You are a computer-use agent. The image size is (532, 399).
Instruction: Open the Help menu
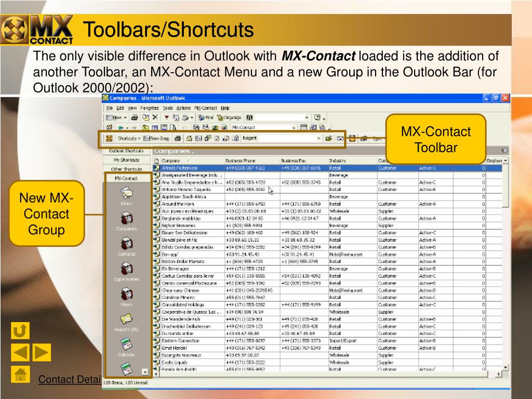(225, 108)
